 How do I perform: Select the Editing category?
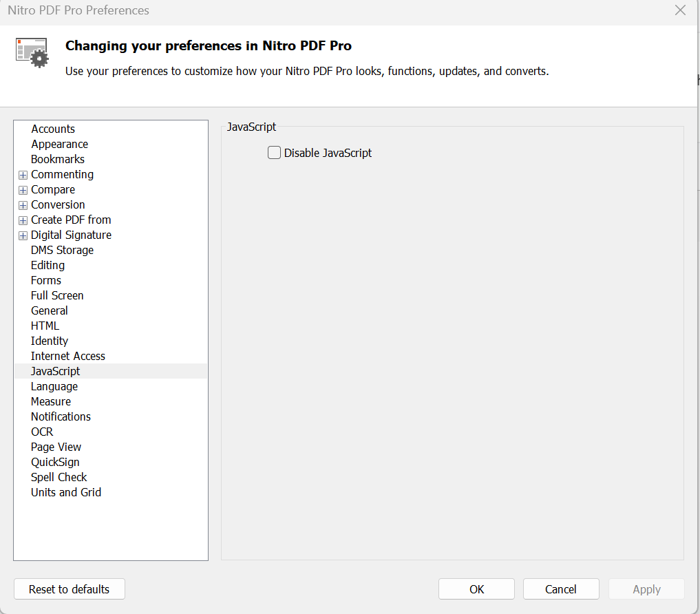[x=47, y=266]
